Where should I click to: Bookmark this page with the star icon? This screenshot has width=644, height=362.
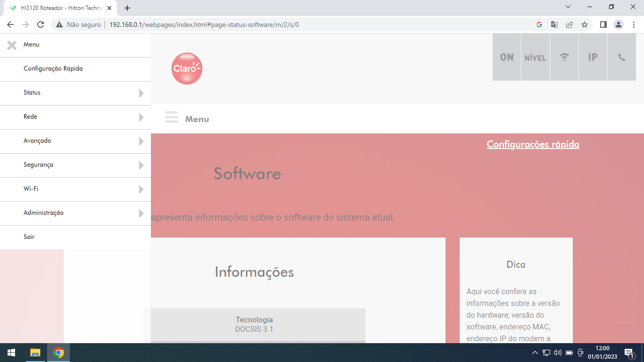pos(585,25)
